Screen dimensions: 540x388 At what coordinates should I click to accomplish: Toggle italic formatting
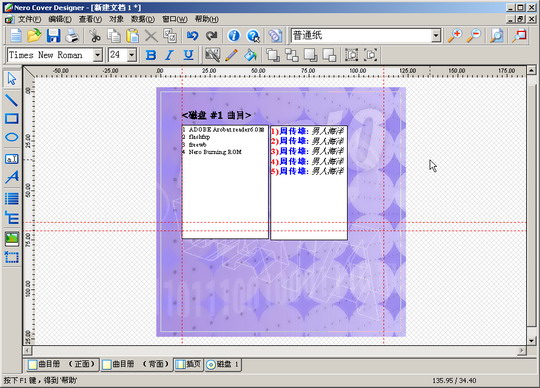coord(169,55)
